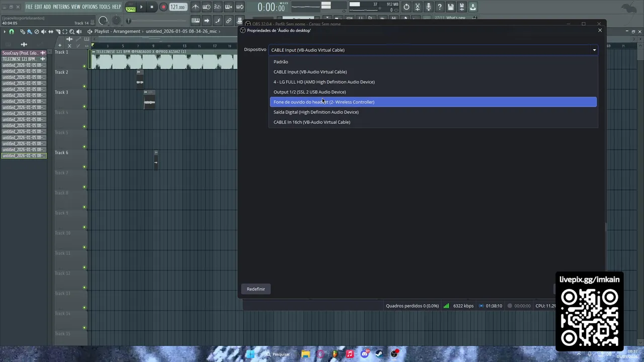The height and width of the screenshot is (362, 644).
Task: Toggle the playlist snap magnet icon
Action: [12, 32]
